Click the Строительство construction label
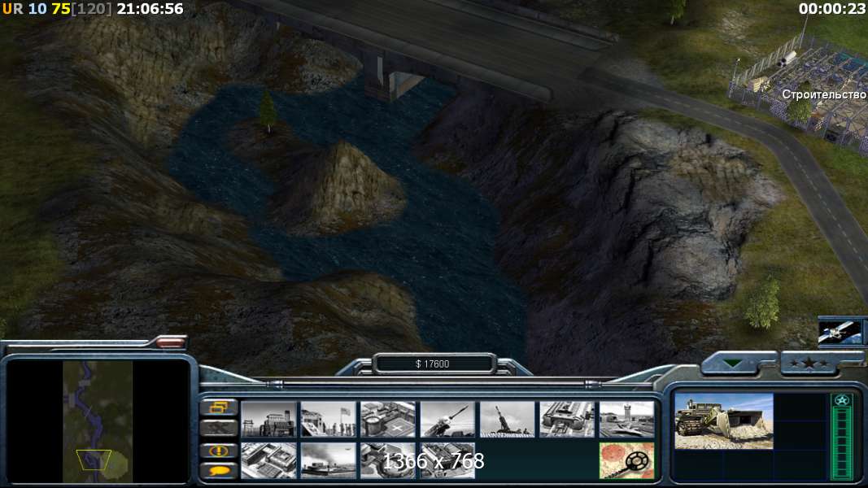 click(x=824, y=94)
